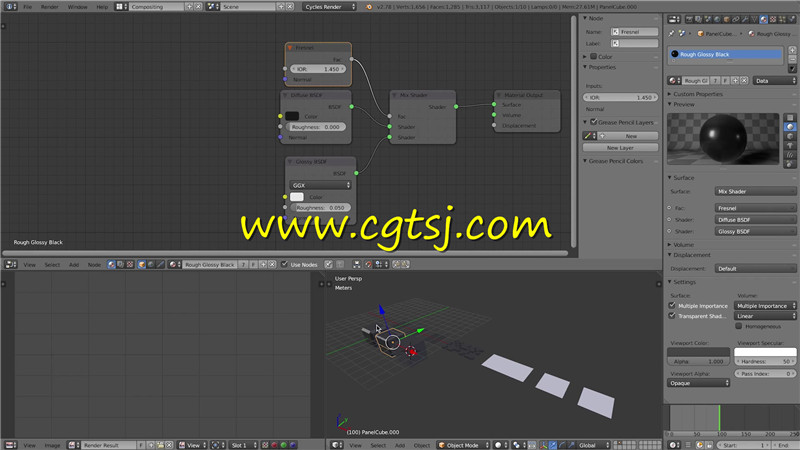Open the Surface Mix Shader dropdown
This screenshot has width=800, height=450.
[755, 191]
